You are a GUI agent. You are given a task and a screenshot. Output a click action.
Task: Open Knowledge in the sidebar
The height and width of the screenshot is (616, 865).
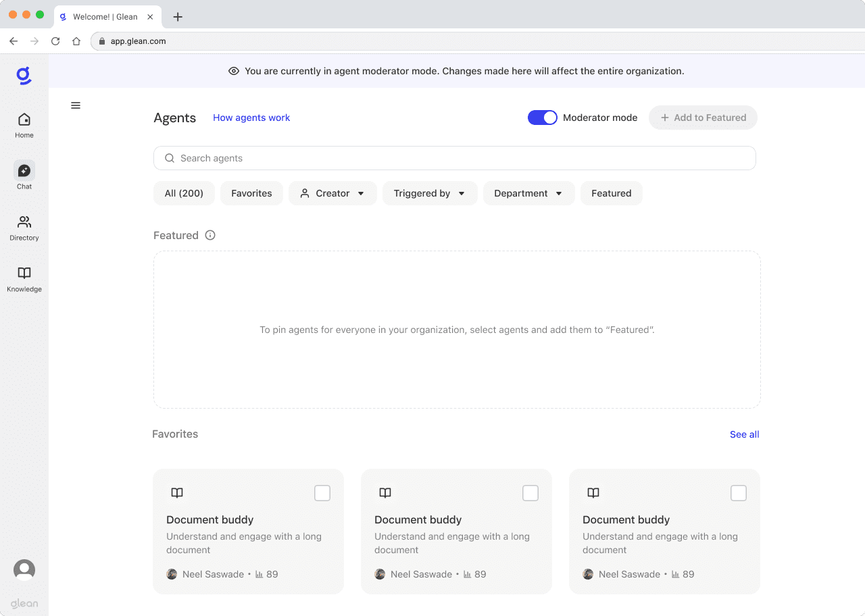pos(24,280)
